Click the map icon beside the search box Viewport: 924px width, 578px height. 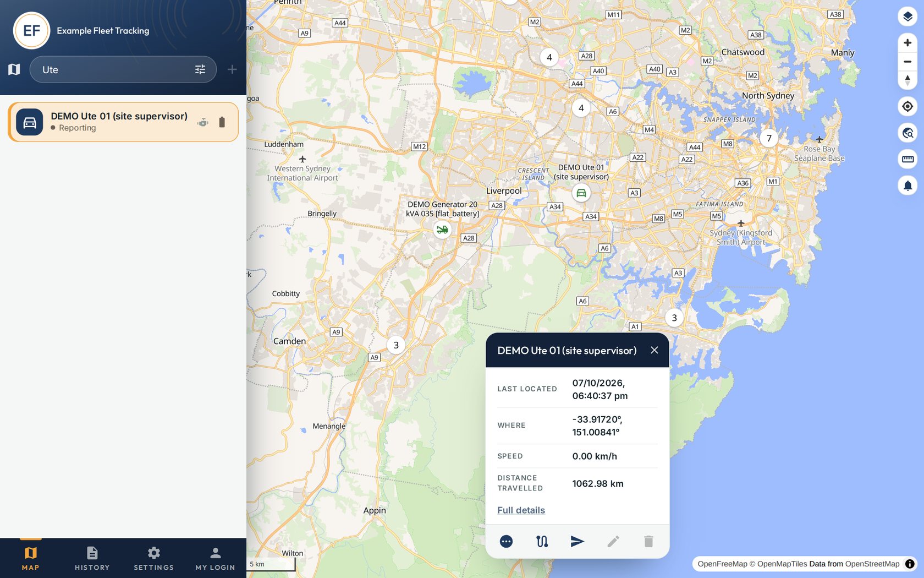(14, 69)
